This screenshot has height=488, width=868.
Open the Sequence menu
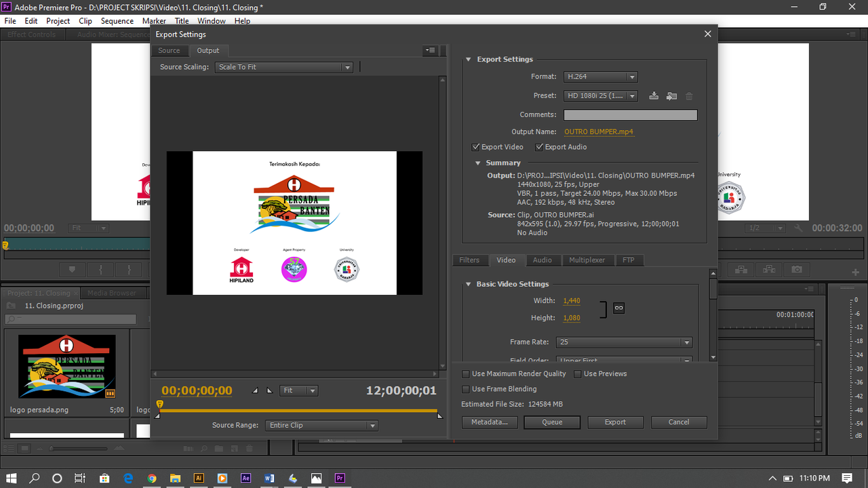(x=117, y=21)
